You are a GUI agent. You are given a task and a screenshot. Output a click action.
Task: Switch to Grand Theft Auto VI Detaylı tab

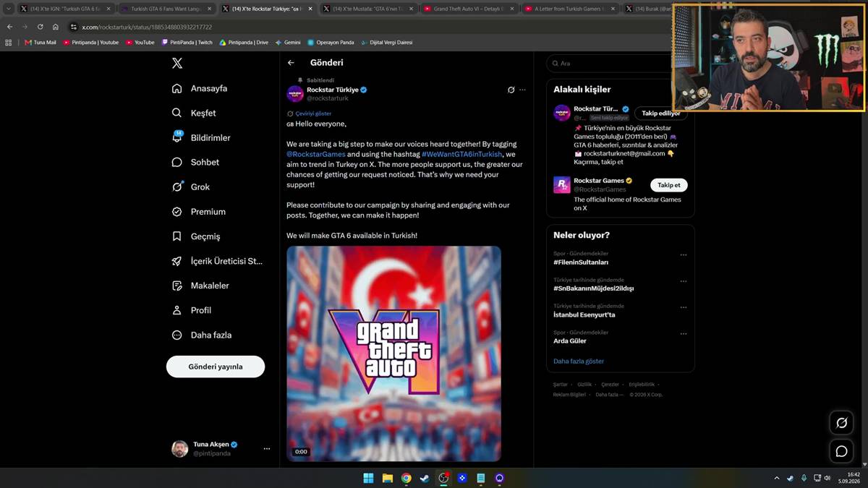pyautogui.click(x=469, y=9)
